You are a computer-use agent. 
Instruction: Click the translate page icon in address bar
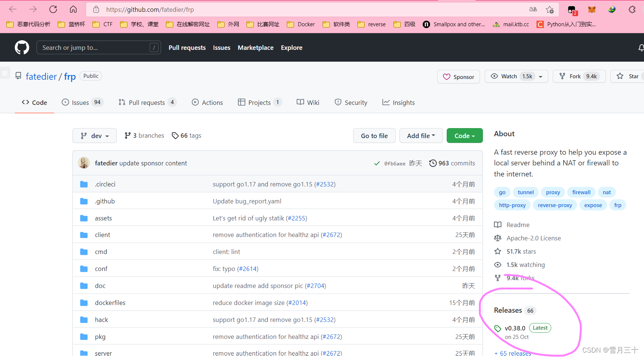coord(533,9)
